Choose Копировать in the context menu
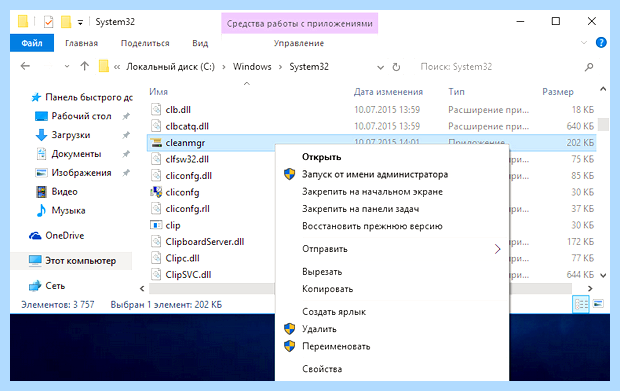Screen dimensions: 620x391 pos(391,289)
